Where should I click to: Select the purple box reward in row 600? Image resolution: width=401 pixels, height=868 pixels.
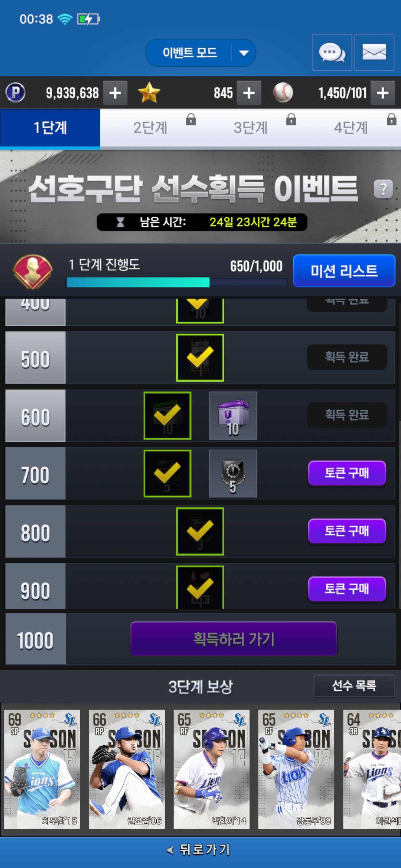233,416
